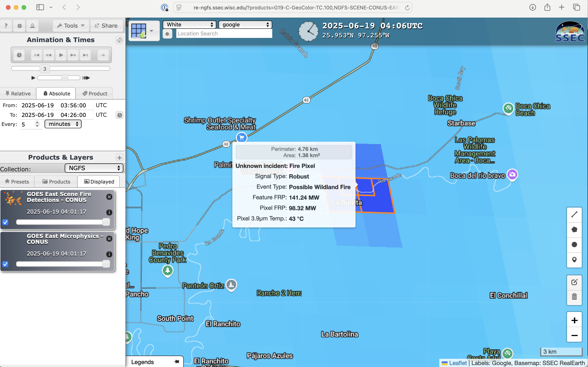Click the animation speed slider handle
Viewport: 588px width, 367px height.
coord(65,78)
